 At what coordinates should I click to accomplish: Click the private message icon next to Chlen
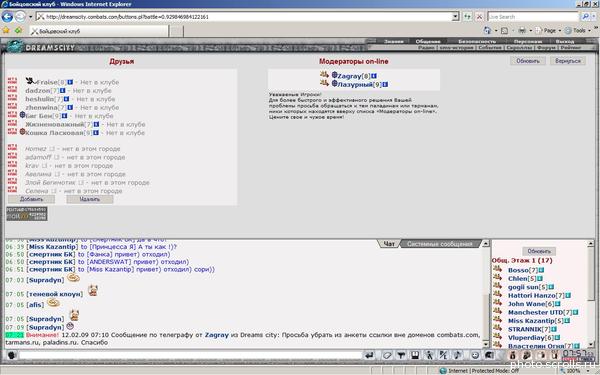pyautogui.click(x=497, y=278)
